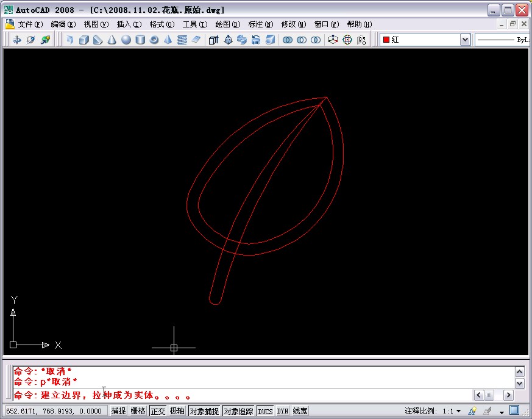Open the 文件(F) menu
The image size is (532, 419).
click(x=29, y=24)
